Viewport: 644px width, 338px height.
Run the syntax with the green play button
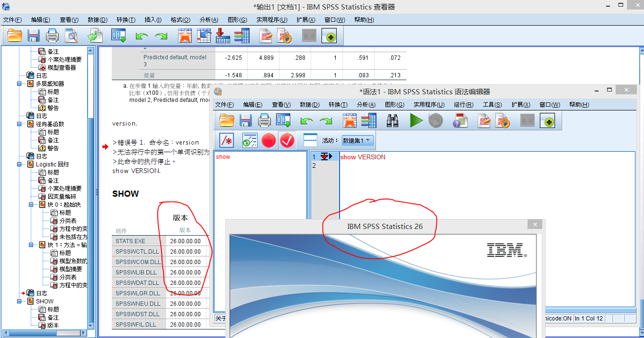415,120
